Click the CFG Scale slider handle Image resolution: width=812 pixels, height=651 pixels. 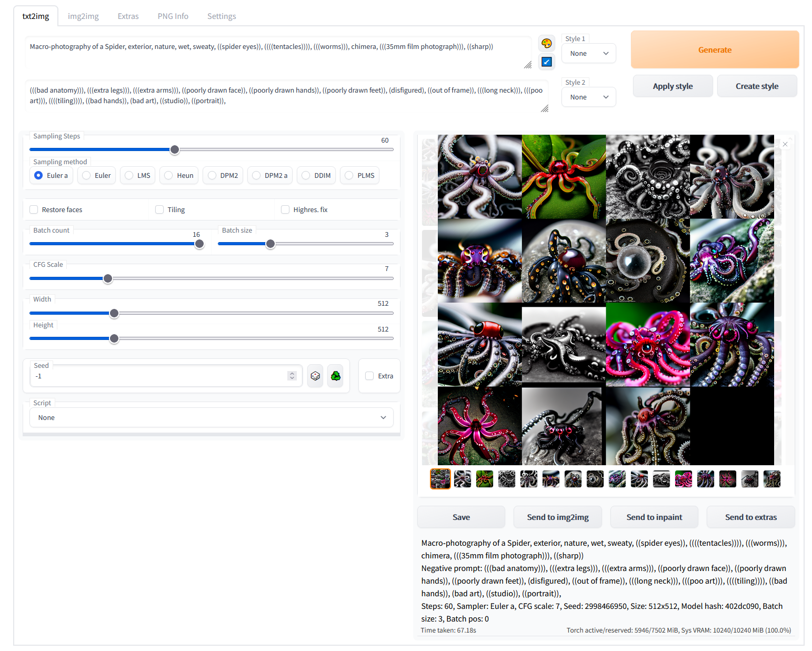(x=108, y=278)
